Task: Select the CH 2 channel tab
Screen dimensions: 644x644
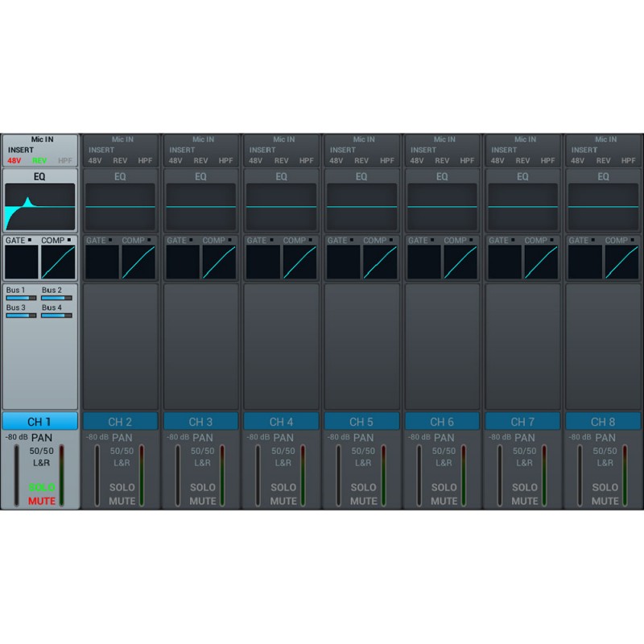Action: click(x=120, y=421)
